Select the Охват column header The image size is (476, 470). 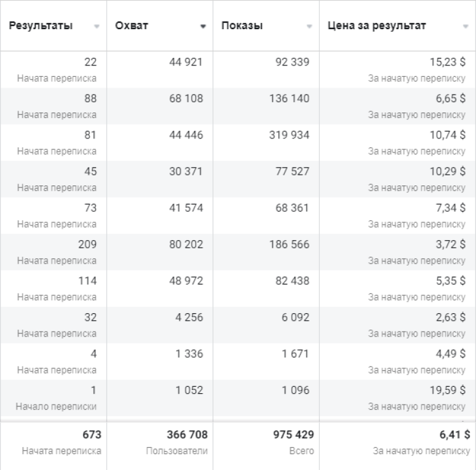pyautogui.click(x=132, y=26)
